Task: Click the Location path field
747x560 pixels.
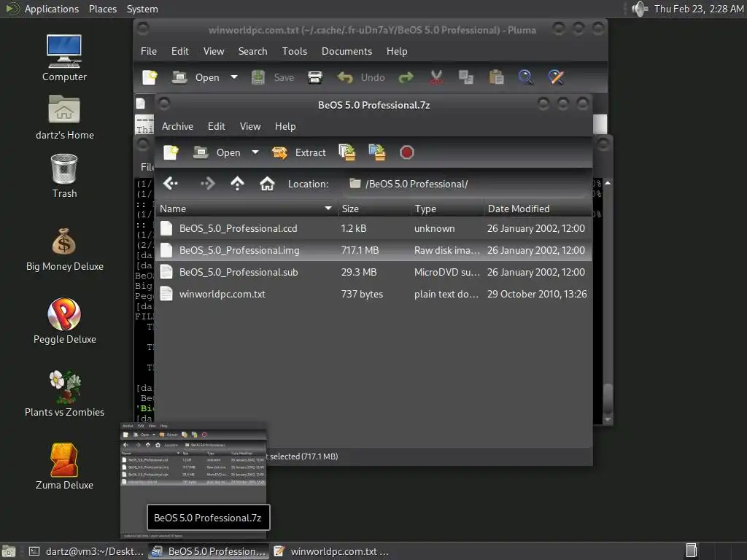Action: 465,184
